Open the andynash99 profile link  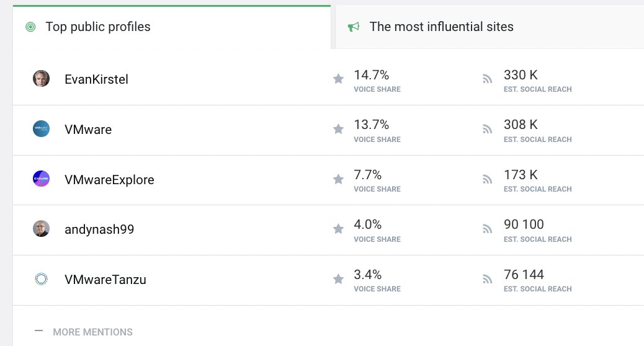pyautogui.click(x=99, y=229)
